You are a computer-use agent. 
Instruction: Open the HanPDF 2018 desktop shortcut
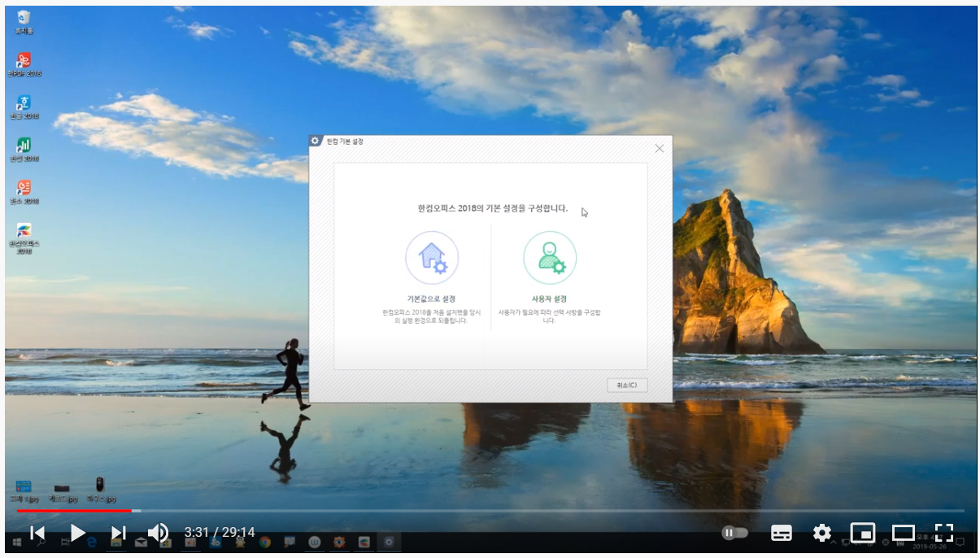(x=24, y=63)
